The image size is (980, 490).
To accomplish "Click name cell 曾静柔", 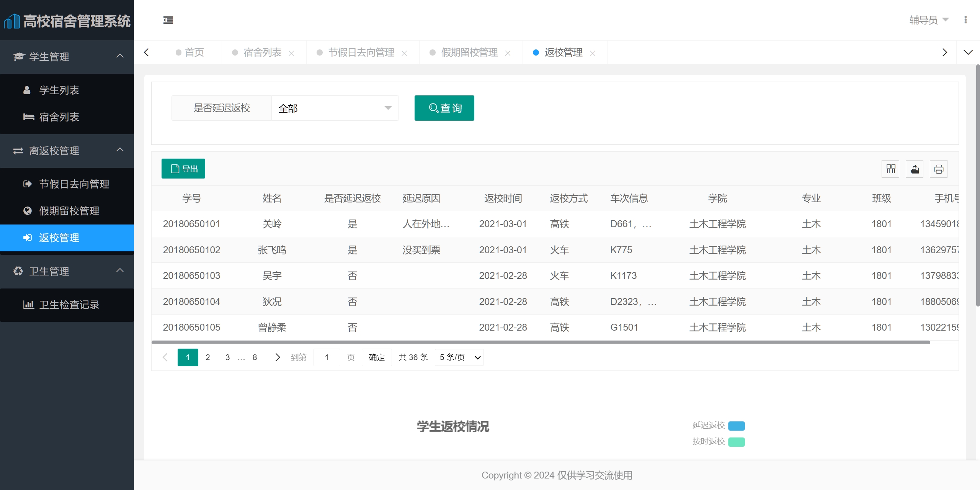I will 272,328.
